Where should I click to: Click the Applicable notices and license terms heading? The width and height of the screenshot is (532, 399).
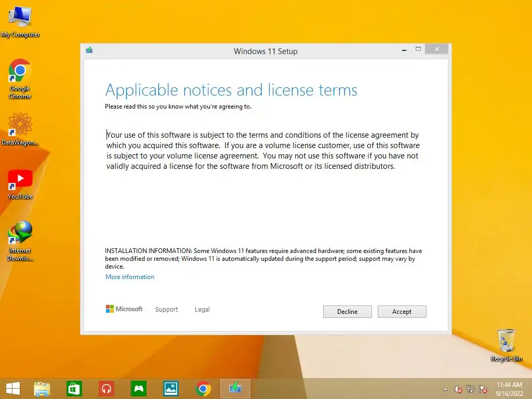click(x=231, y=90)
